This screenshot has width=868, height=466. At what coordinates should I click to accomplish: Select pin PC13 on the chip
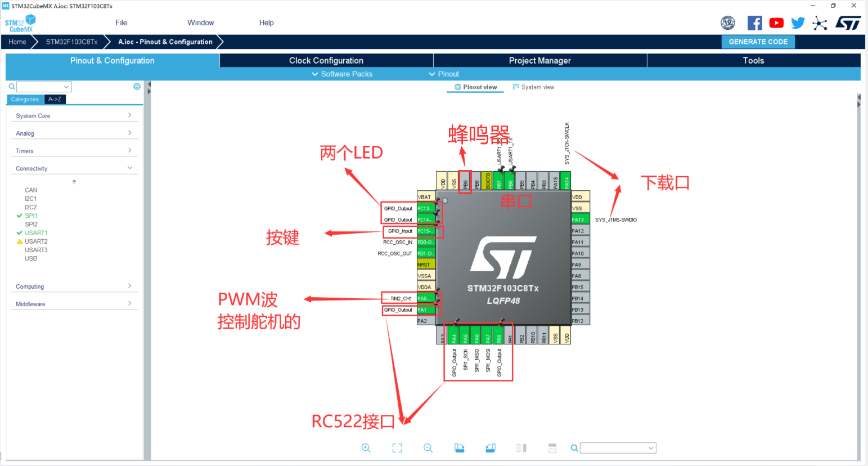coord(426,208)
